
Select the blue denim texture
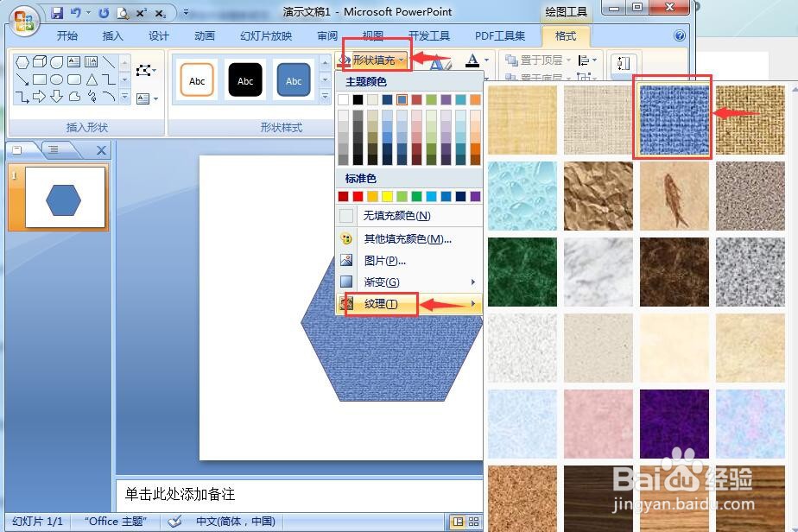[x=674, y=120]
